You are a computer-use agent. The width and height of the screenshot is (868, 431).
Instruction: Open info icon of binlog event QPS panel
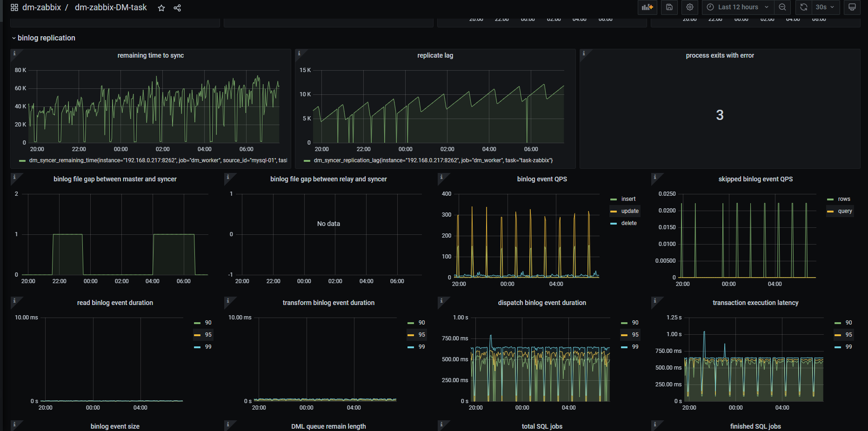click(441, 177)
